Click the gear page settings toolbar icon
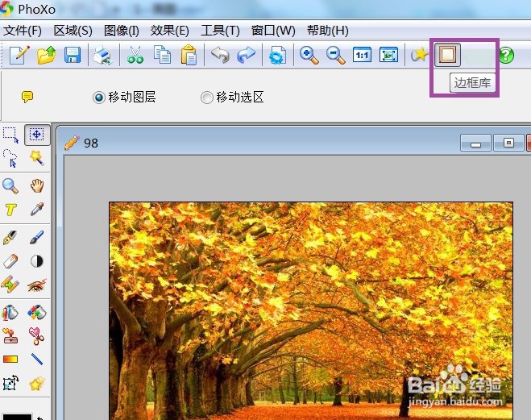The image size is (531, 420). click(x=277, y=55)
